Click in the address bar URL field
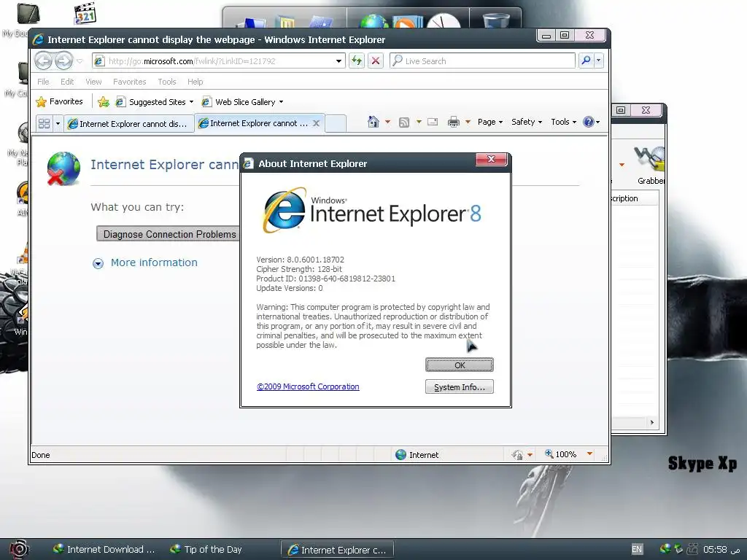 (219, 61)
